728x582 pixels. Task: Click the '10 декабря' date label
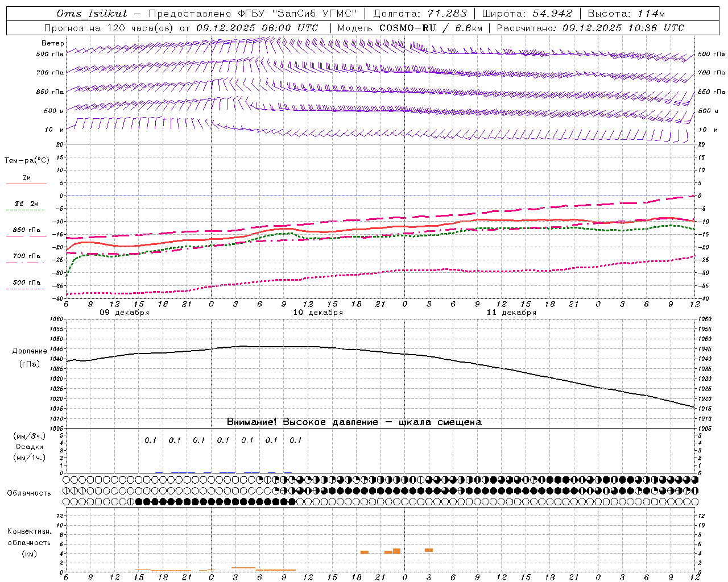tap(318, 313)
